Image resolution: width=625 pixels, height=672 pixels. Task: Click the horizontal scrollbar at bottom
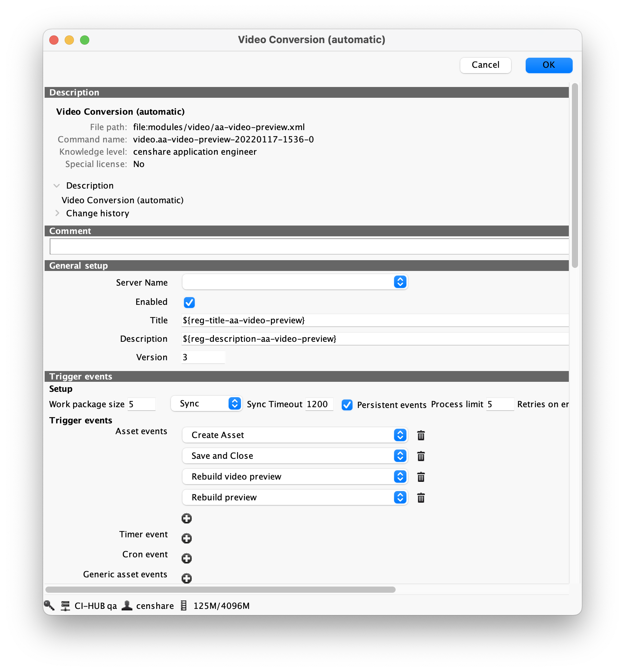220,590
